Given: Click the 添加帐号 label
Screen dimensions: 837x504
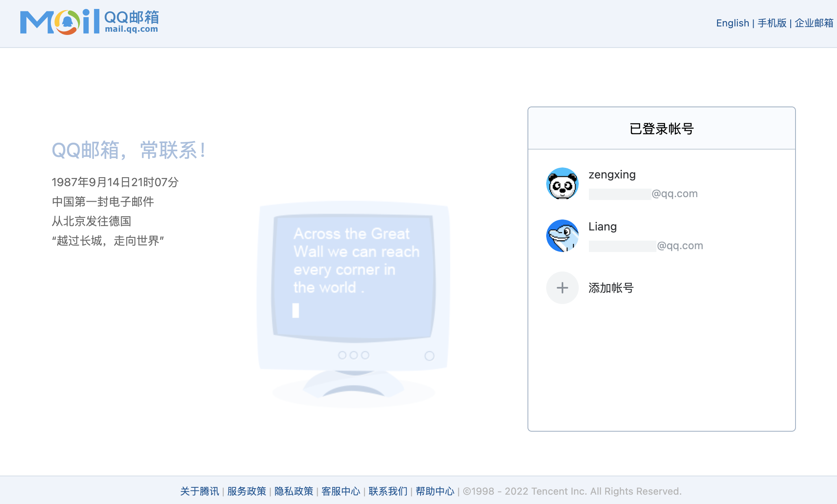Looking at the screenshot, I should pyautogui.click(x=611, y=288).
